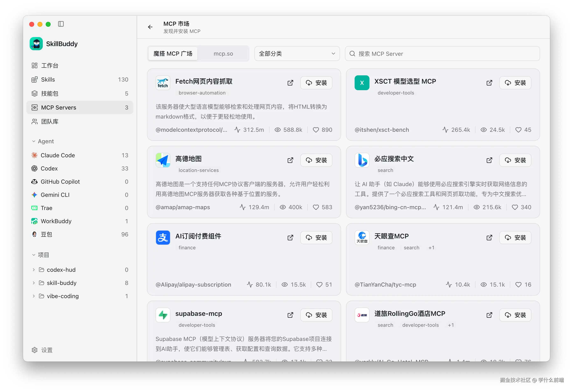Image resolution: width=573 pixels, height=392 pixels.
Task: Collapse the Agent section
Action: pos(34,141)
